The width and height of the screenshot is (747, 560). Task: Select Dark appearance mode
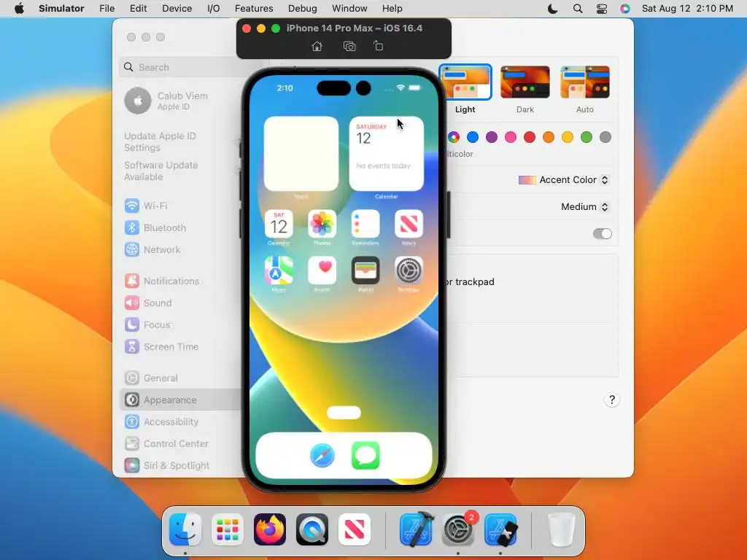pos(525,82)
